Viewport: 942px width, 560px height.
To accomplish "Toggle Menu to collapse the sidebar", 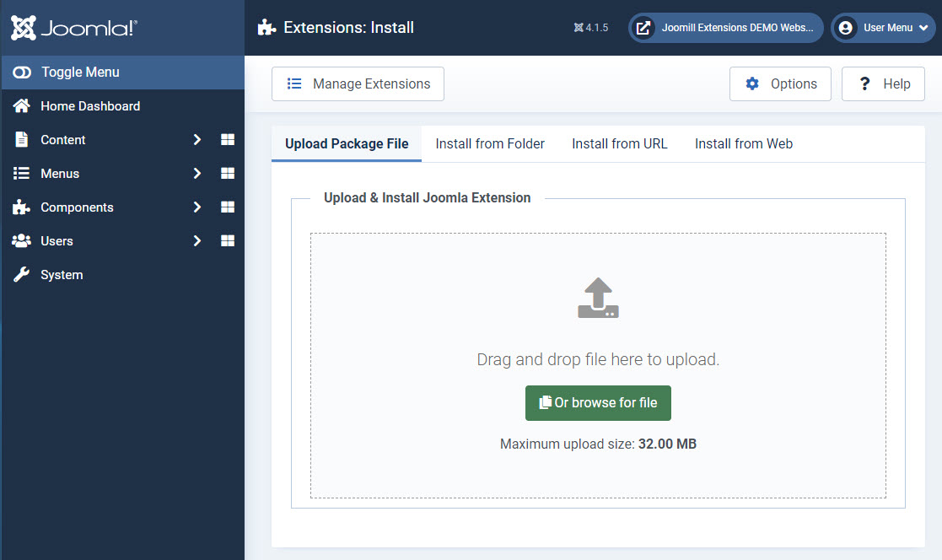I will (80, 73).
